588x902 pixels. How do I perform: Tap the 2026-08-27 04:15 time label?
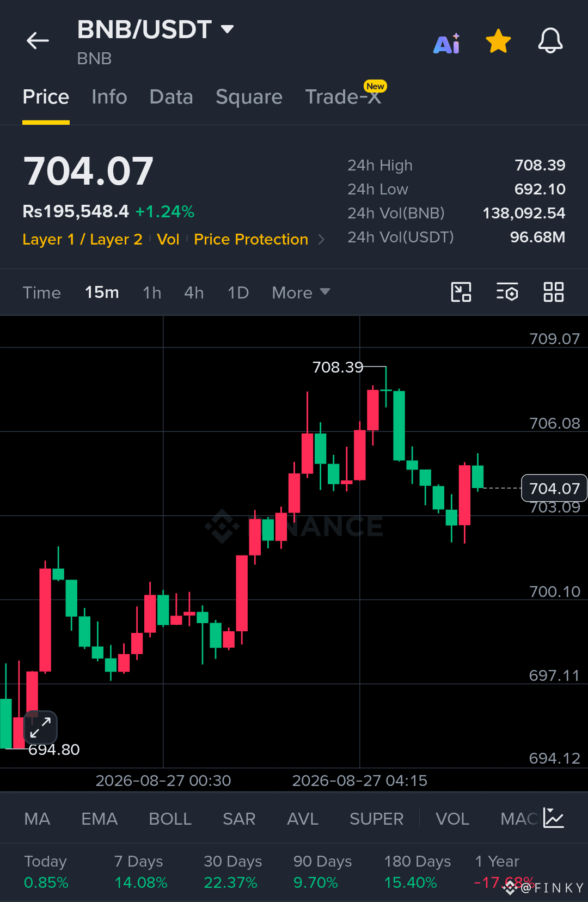(359, 781)
